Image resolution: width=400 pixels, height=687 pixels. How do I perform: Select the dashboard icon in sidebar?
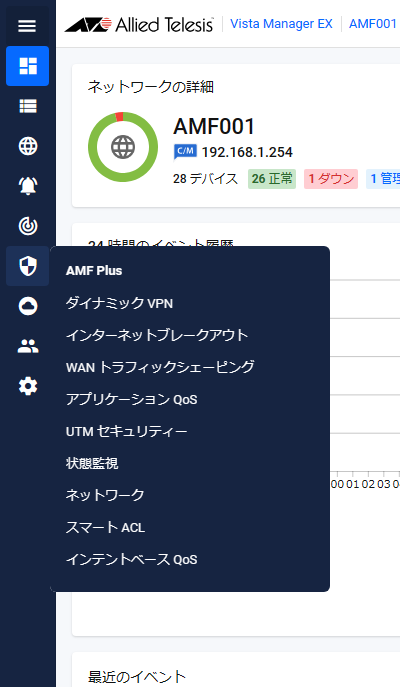click(28, 66)
